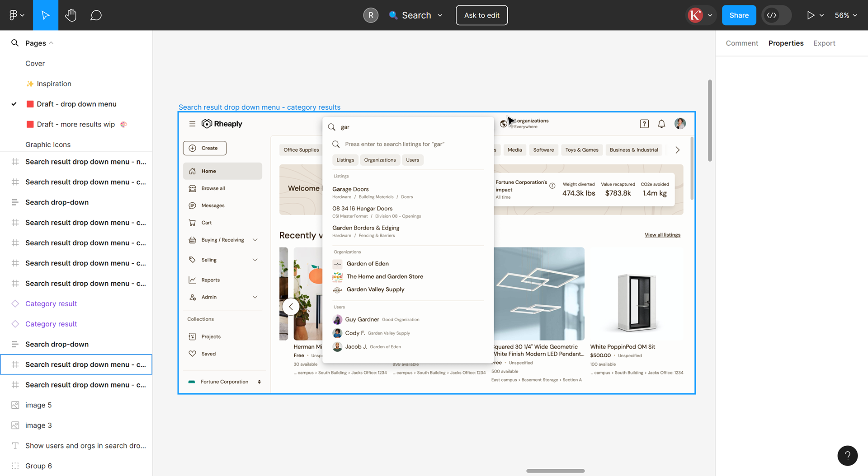Expand the Admin chevron in mockup
This screenshot has width=868, height=476.
click(255, 297)
